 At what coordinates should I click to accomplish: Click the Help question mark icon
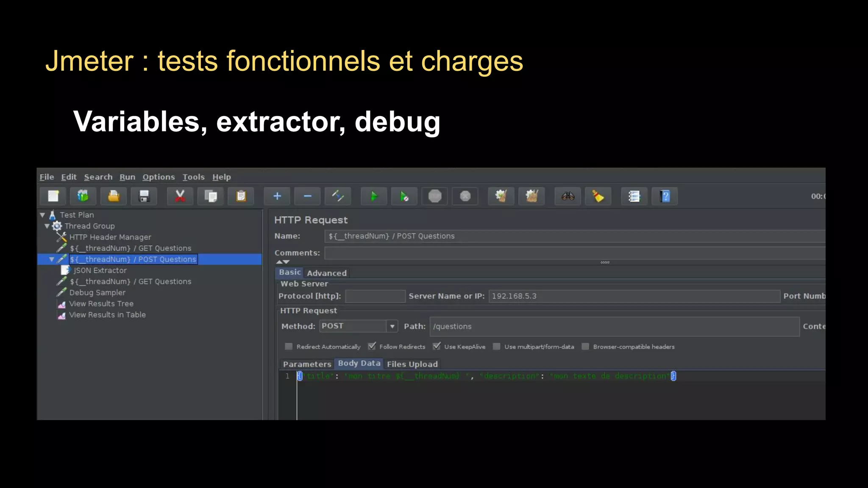point(665,196)
